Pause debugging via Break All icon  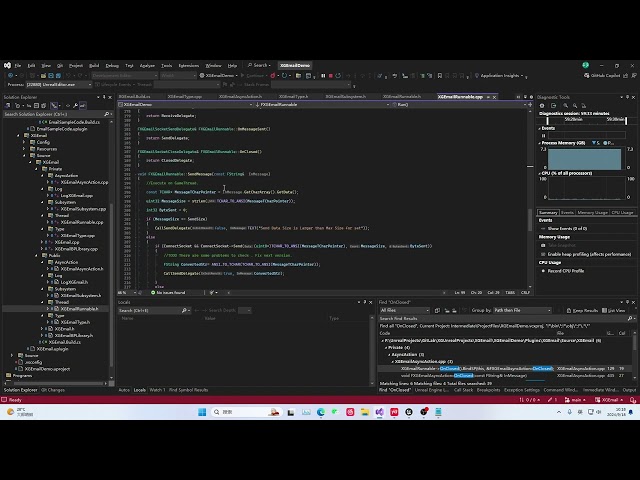point(323,76)
